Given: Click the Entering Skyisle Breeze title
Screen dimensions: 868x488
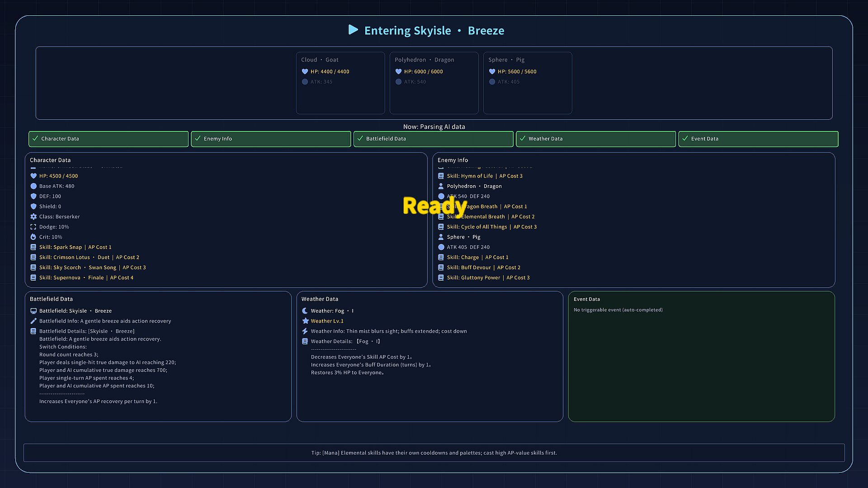Looking at the screenshot, I should pos(434,30).
